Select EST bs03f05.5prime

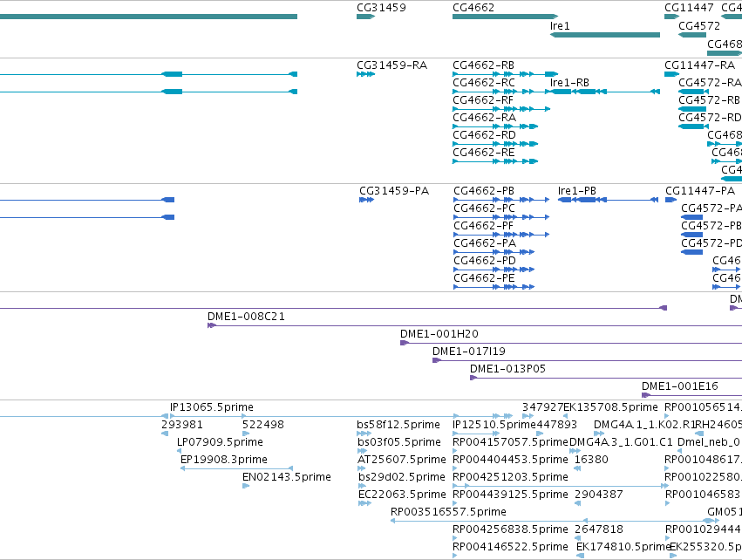399,442
